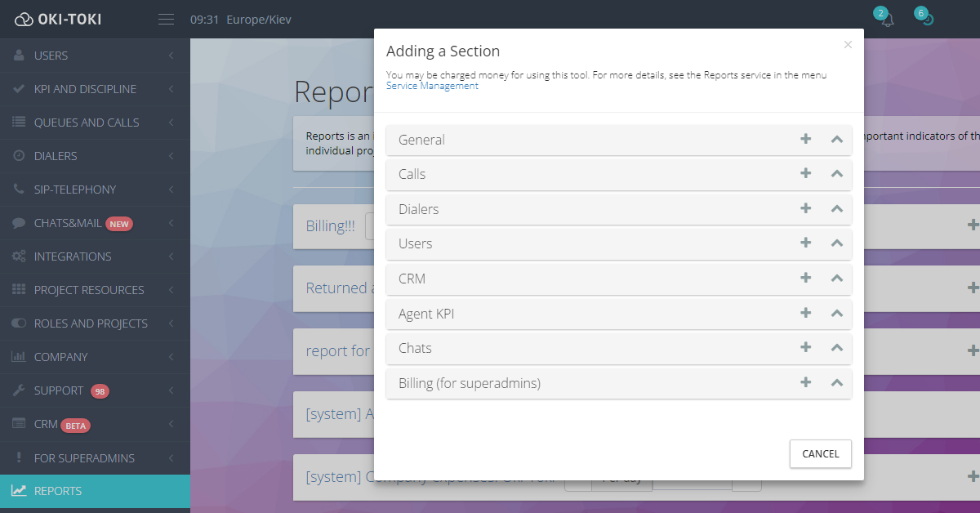Click the CANCEL button in the dialog
980x513 pixels.
(820, 453)
